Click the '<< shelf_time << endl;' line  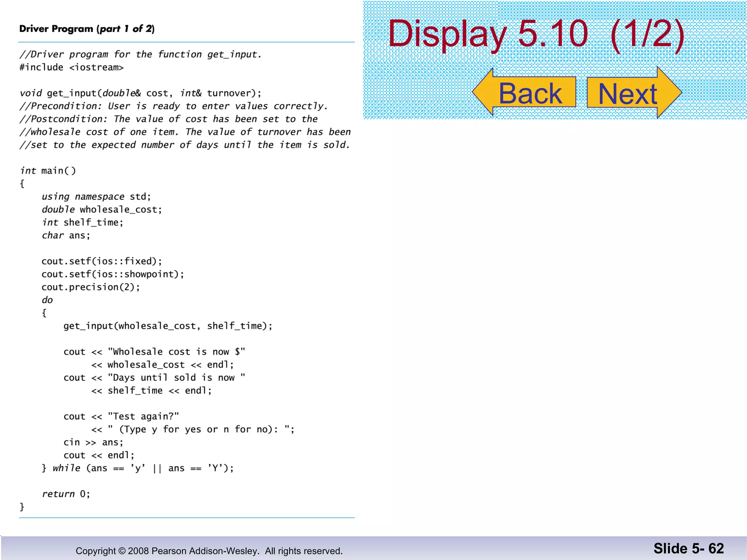[x=152, y=390]
